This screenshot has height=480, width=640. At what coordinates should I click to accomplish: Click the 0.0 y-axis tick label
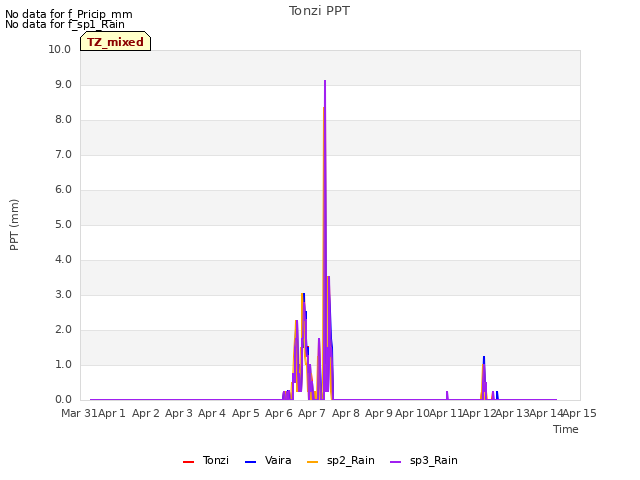click(x=63, y=400)
